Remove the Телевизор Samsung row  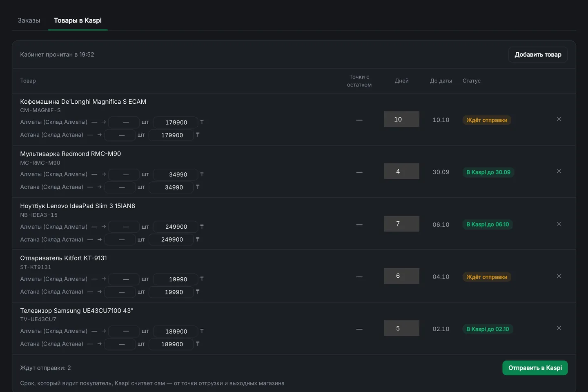point(559,328)
